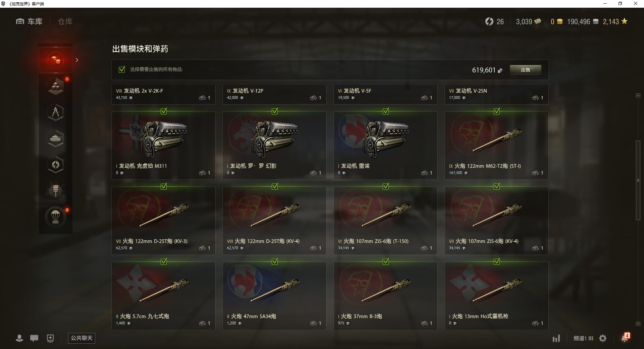Open notifications bell with 4 badge
Screen dimensions: 644x349
[625, 338]
